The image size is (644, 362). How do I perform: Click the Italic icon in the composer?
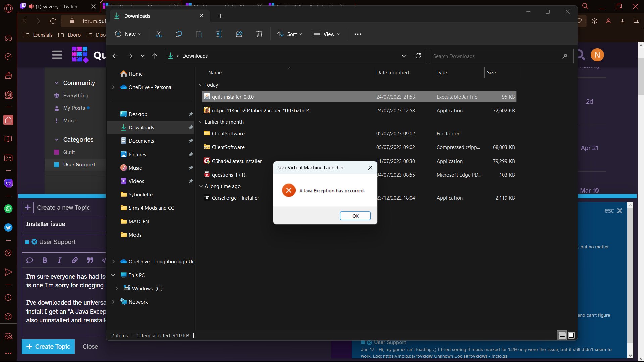click(x=59, y=260)
